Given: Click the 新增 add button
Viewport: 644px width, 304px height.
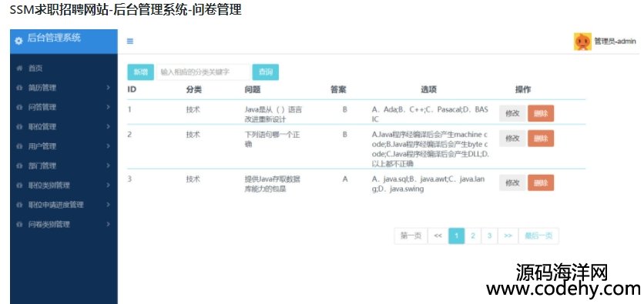Looking at the screenshot, I should [x=140, y=72].
